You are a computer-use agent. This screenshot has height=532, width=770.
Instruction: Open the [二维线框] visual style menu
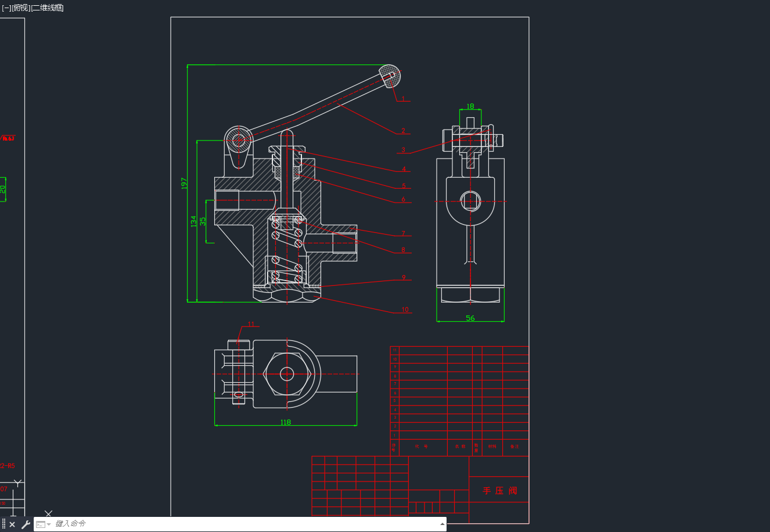(48, 8)
